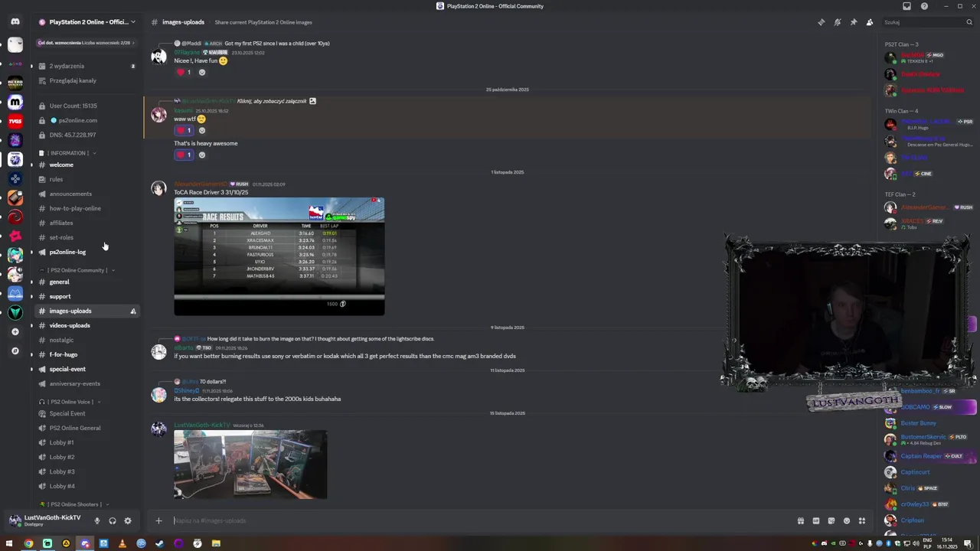This screenshot has width=980, height=551.
Task: Open the special-event channel
Action: [x=86, y=369]
